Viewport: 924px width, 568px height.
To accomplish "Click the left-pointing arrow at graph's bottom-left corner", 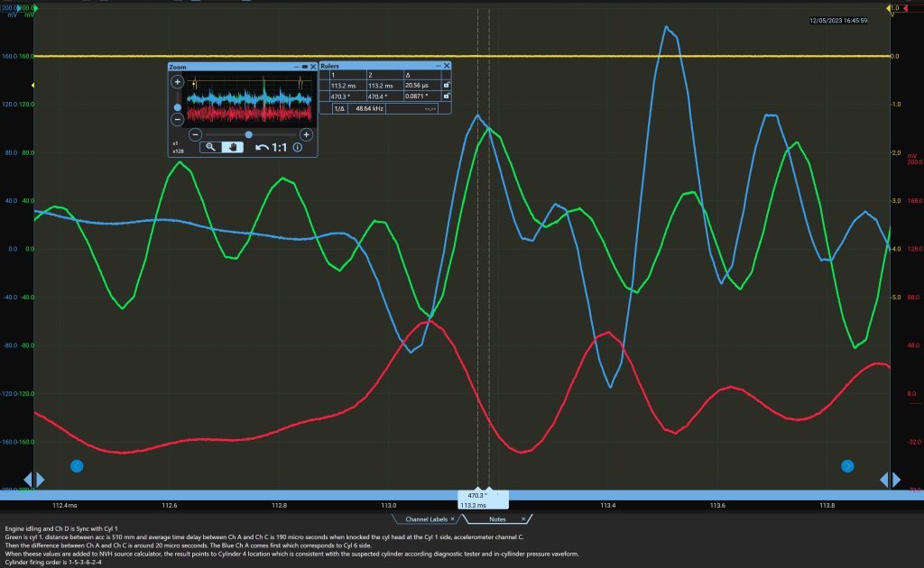I will click(28, 480).
